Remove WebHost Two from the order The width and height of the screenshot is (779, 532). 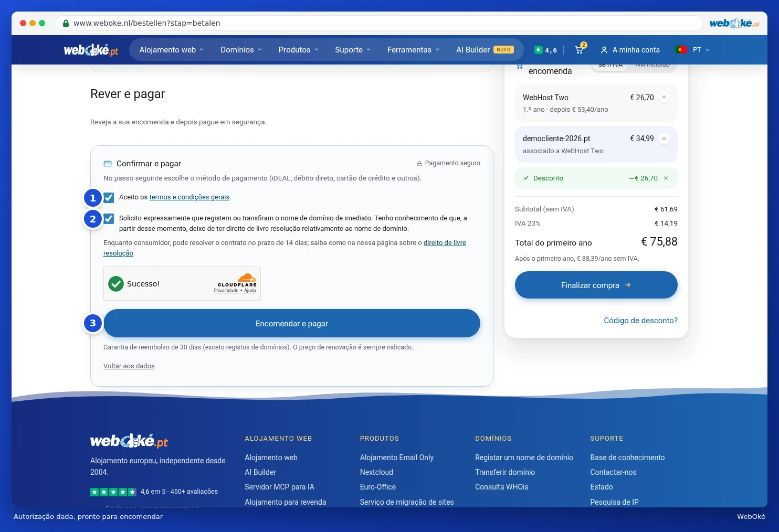coord(664,97)
